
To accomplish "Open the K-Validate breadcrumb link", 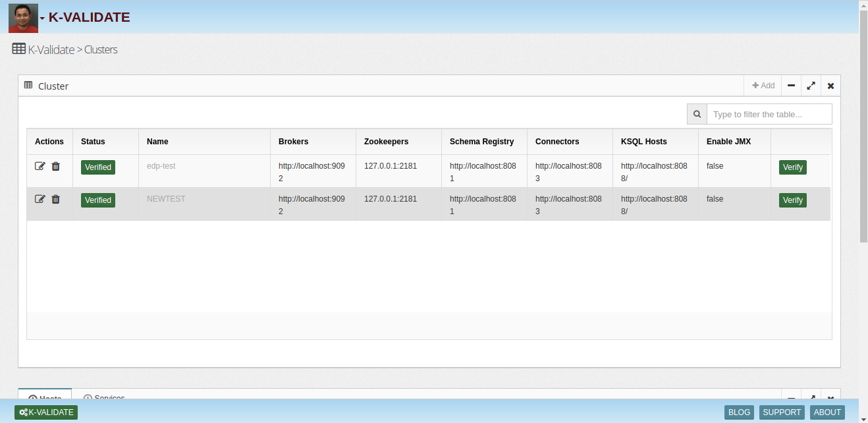I will [51, 49].
